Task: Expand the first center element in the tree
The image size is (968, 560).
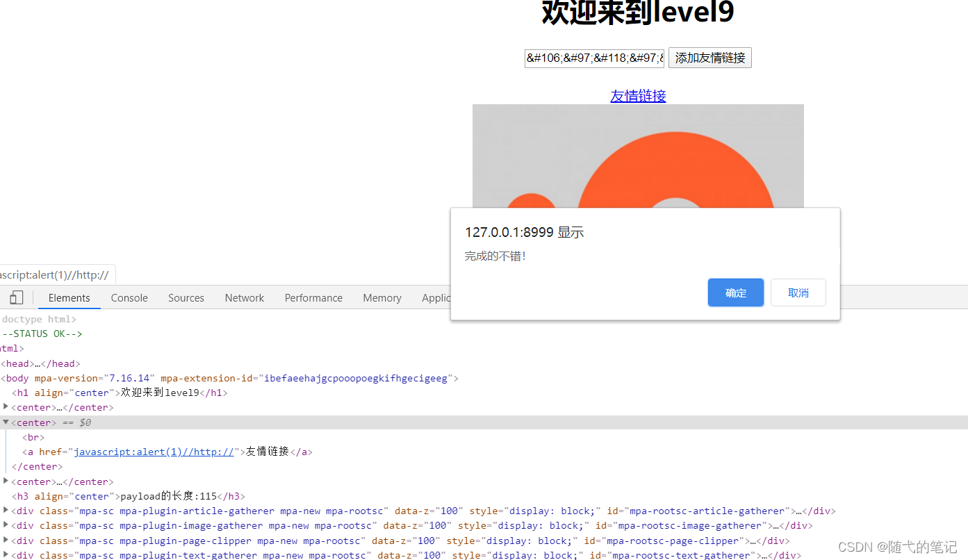Action: point(6,407)
